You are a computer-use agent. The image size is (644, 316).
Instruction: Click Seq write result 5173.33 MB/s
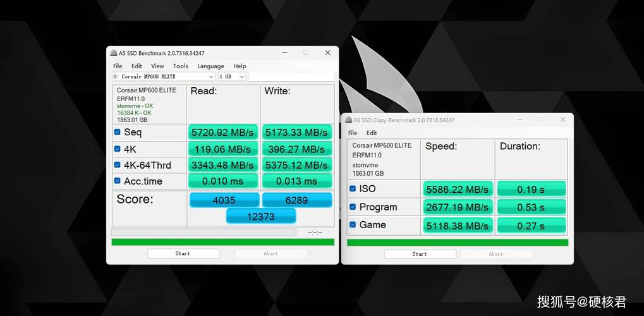[296, 132]
